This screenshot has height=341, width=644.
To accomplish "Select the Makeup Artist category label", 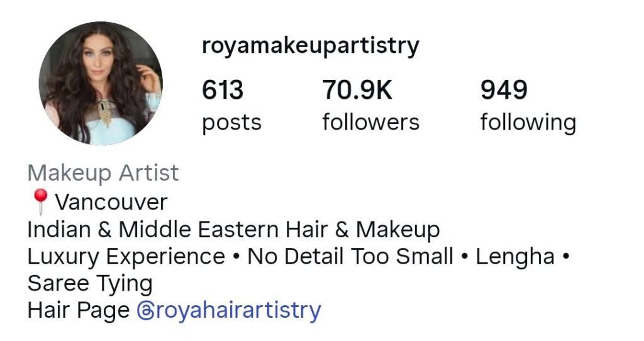I will pyautogui.click(x=103, y=173).
